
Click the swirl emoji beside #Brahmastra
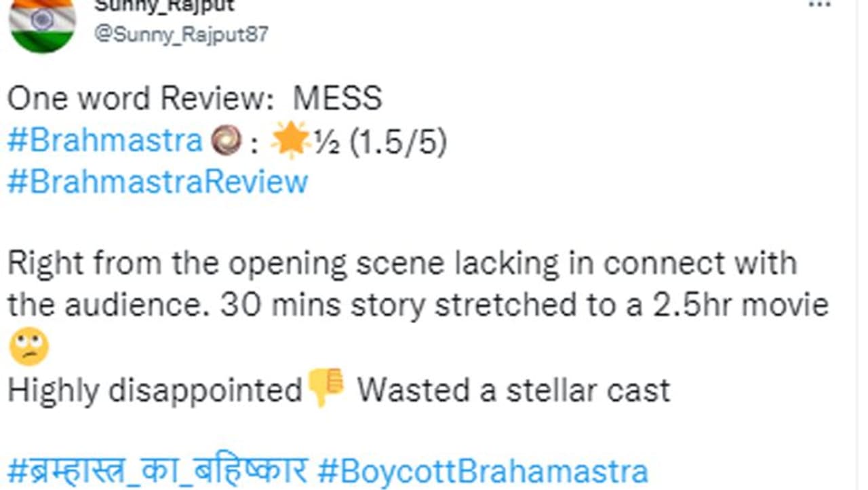226,141
